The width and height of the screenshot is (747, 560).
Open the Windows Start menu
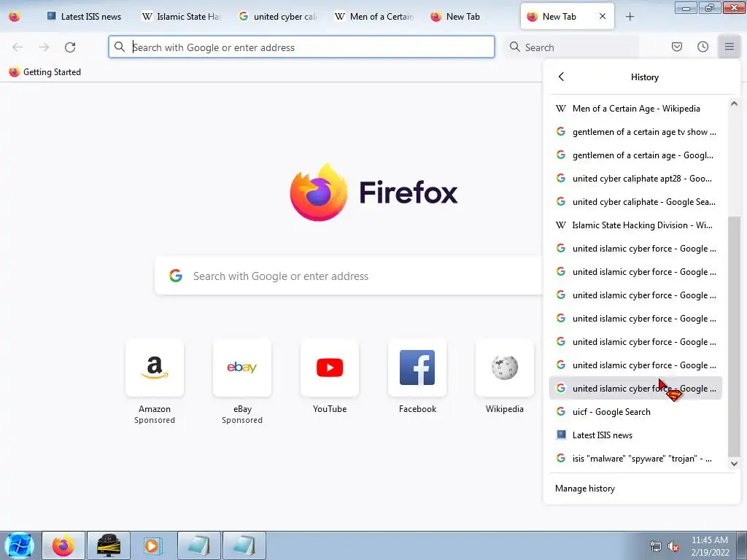[19, 545]
